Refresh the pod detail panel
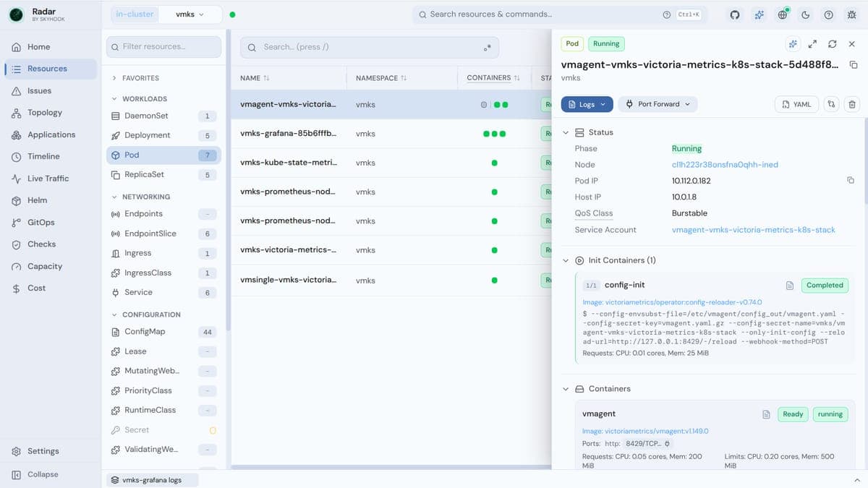Viewport: 868px width, 488px height. coord(833,44)
